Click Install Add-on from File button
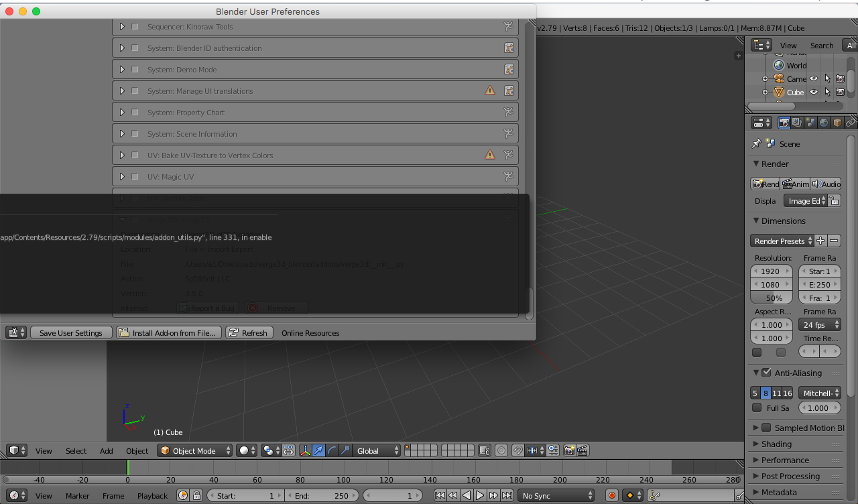This screenshot has height=504, width=858. tap(169, 332)
